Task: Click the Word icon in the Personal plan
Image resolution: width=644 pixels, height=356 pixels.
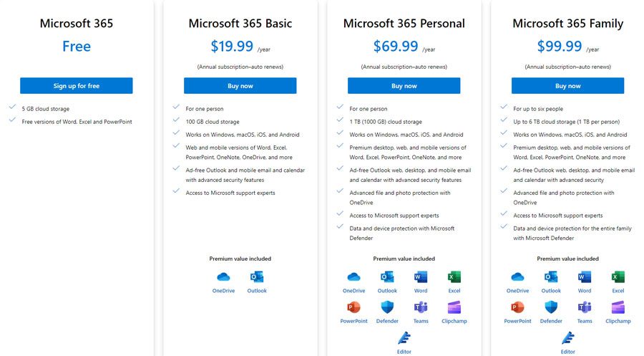Action: coord(421,277)
